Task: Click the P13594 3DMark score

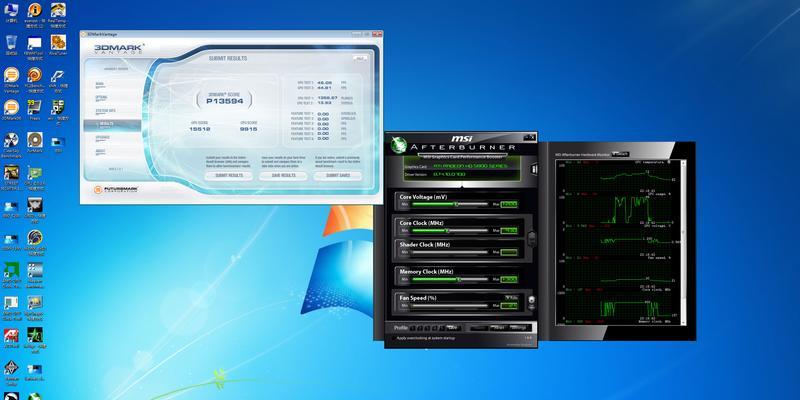Action: point(224,101)
